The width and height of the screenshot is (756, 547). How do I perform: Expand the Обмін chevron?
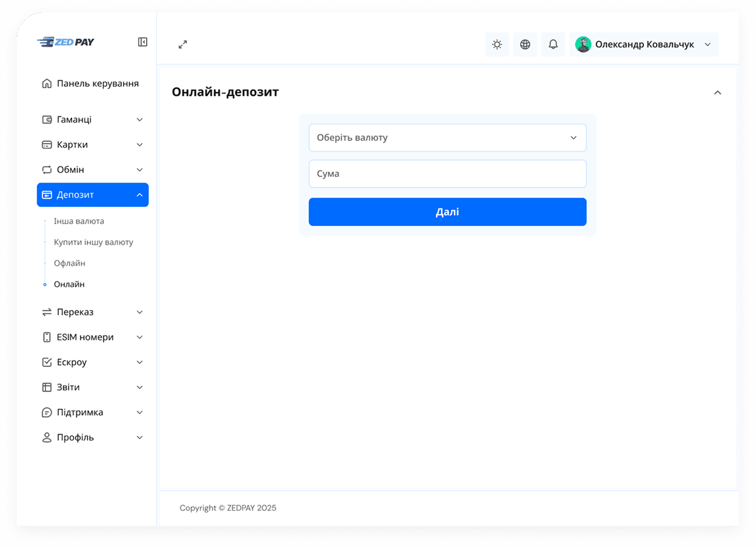pyautogui.click(x=140, y=170)
